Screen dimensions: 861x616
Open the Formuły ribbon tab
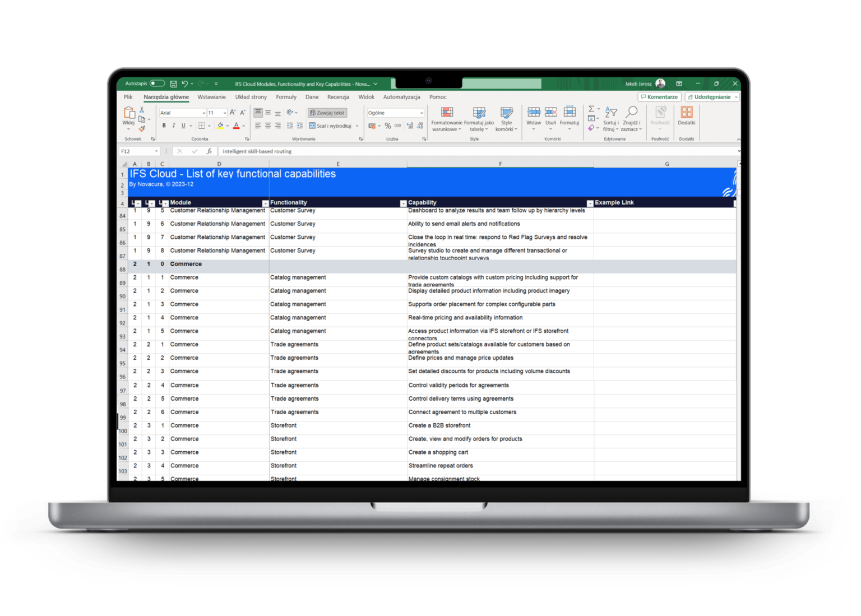(286, 96)
